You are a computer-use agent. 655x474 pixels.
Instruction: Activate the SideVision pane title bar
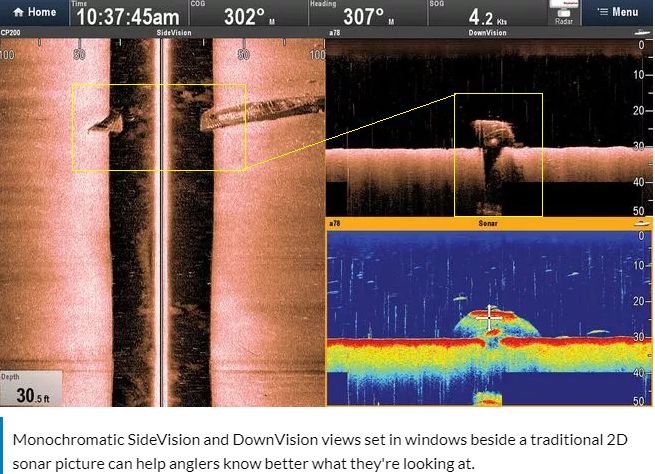click(x=162, y=33)
